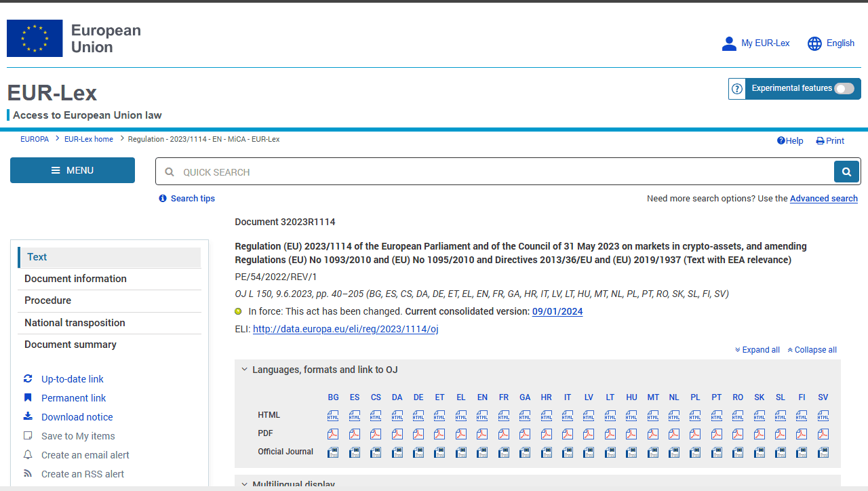Copy the Up-to-date link
The width and height of the screenshot is (868, 491).
click(72, 379)
